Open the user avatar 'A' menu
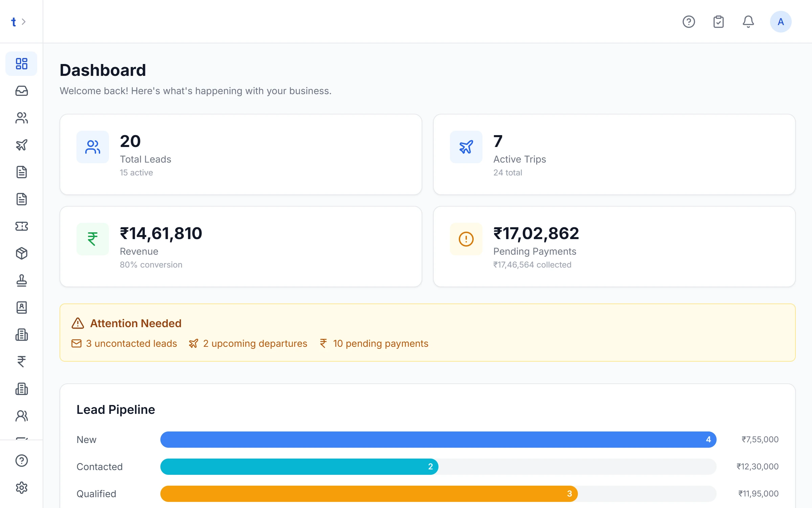 tap(781, 22)
